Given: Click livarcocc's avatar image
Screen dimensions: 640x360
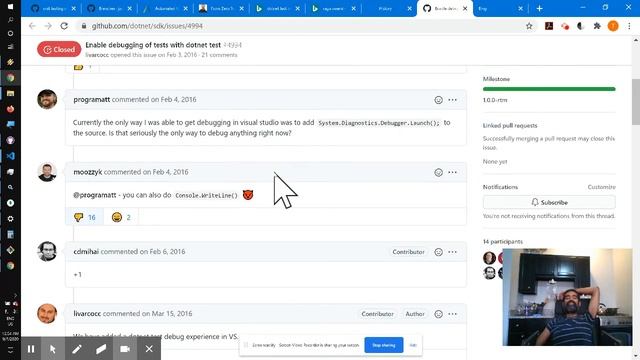Looking at the screenshot, I should coord(47,313).
